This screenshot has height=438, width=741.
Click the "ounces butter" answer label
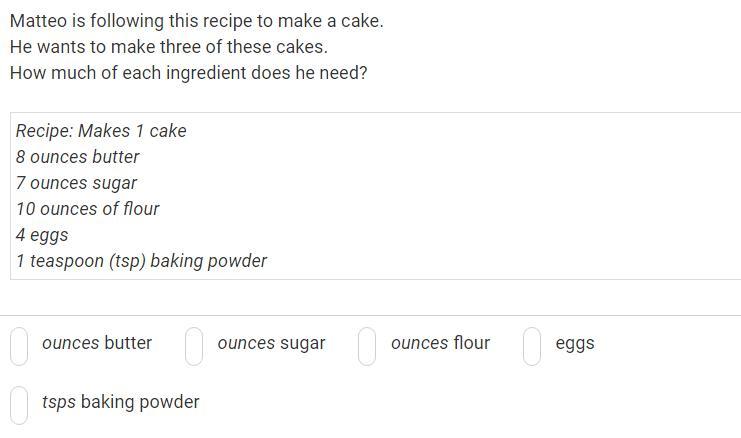tap(97, 343)
